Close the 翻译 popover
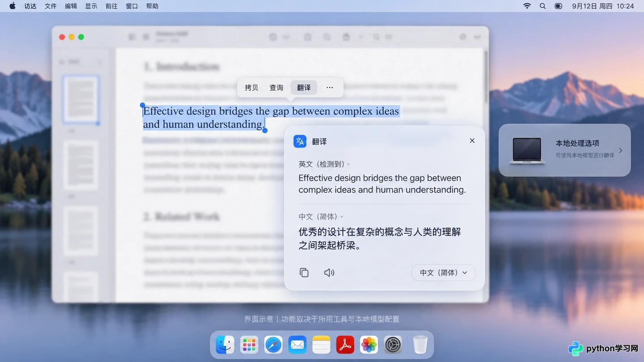The width and height of the screenshot is (644, 362). (x=472, y=141)
